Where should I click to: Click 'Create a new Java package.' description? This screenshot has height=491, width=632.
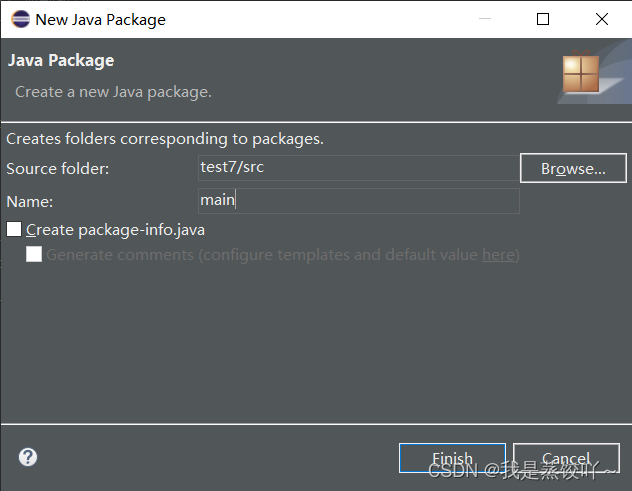point(113,92)
